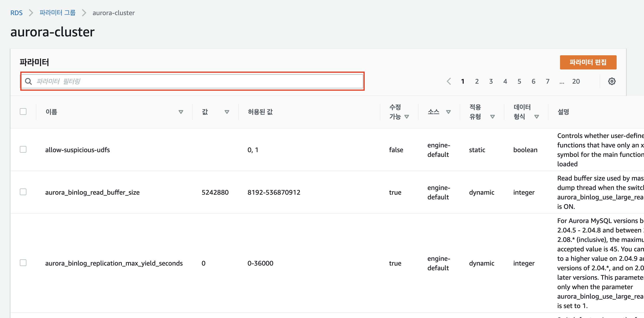The image size is (644, 318).
Task: Go to previous page using left arrow
Action: pyautogui.click(x=448, y=81)
